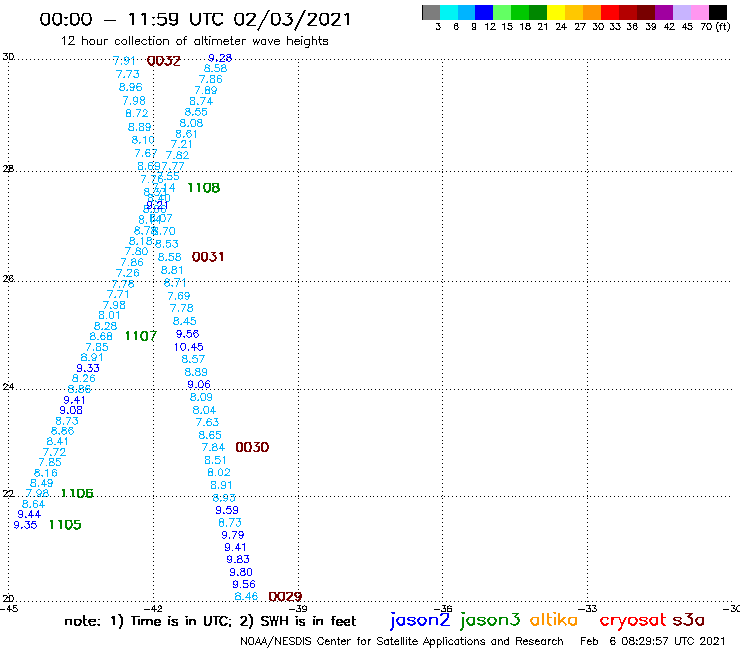The image size is (740, 650).
Task: Click pass number 0030
Action: tap(252, 447)
